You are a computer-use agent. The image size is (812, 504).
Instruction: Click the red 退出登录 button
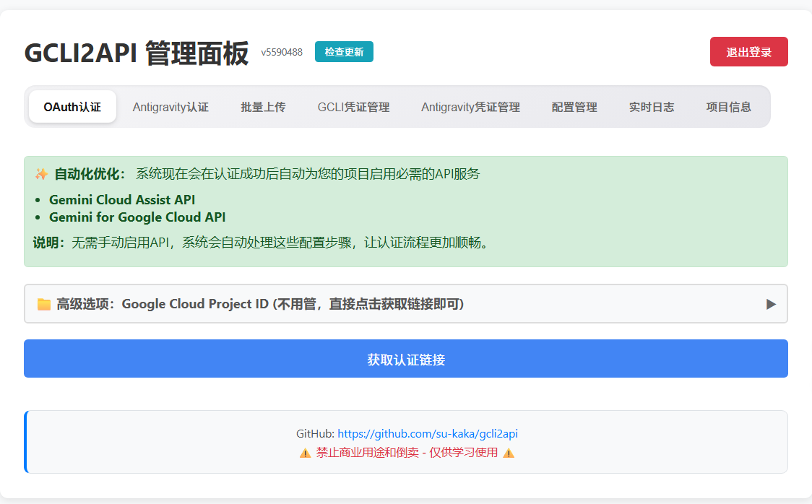pos(748,52)
